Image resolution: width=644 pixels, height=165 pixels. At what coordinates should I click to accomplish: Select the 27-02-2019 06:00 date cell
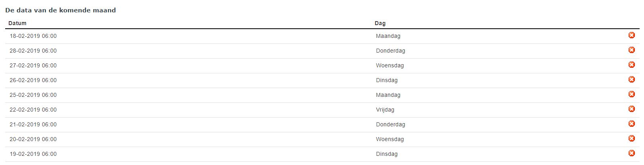33,65
